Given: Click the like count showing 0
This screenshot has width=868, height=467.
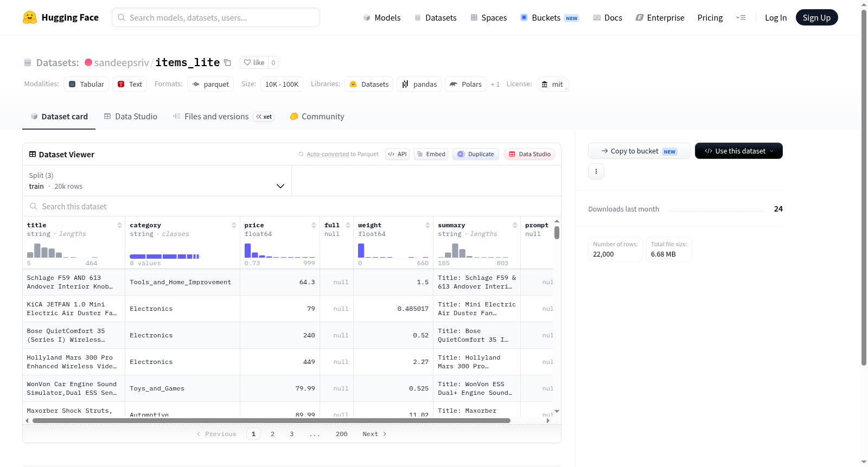Looking at the screenshot, I should click(x=273, y=62).
